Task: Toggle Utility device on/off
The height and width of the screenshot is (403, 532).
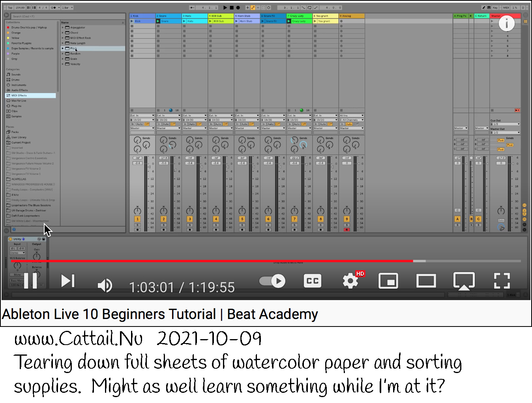Action: 11,239
